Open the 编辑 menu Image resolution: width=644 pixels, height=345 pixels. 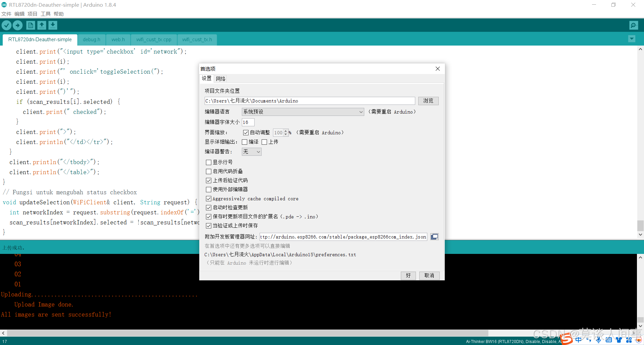pos(19,14)
